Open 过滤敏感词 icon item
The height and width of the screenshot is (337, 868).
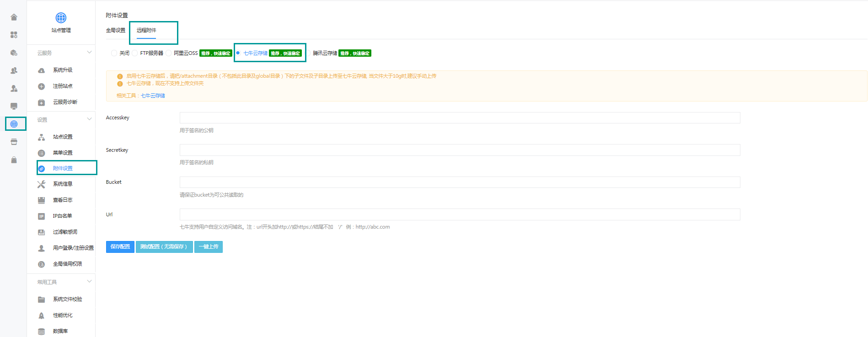[41, 232]
